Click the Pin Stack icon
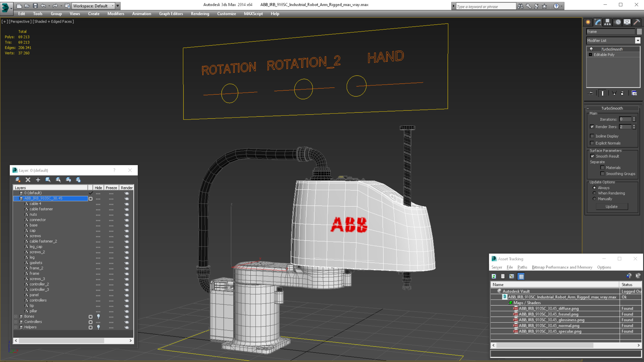644x362 pixels. click(591, 93)
